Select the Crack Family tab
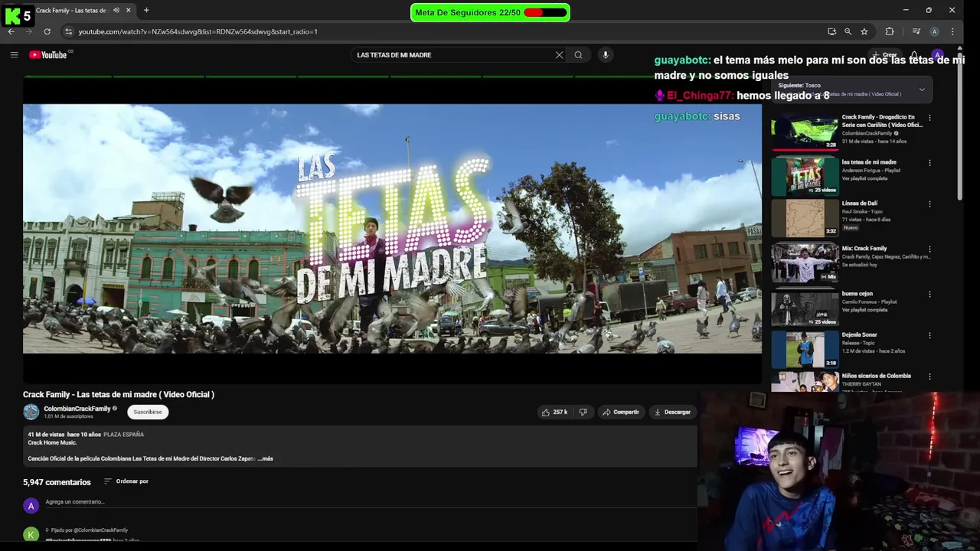Image resolution: width=980 pixels, height=551 pixels. click(73, 10)
